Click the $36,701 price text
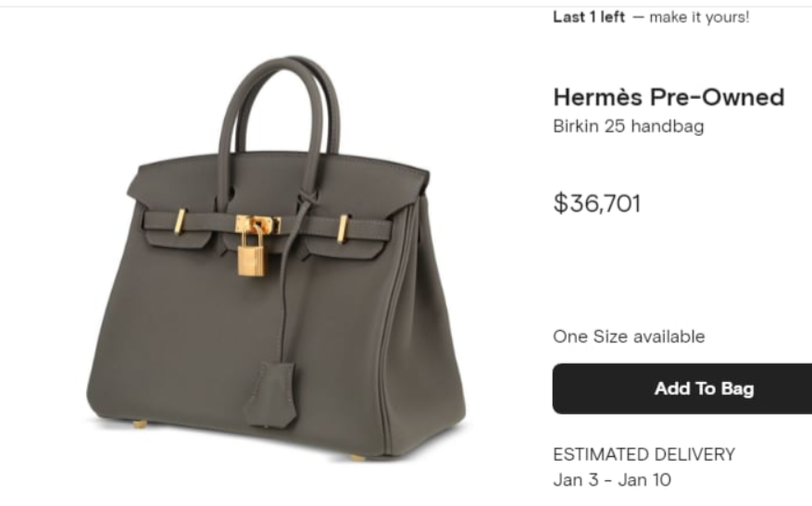Image resolution: width=812 pixels, height=506 pixels. 597,203
